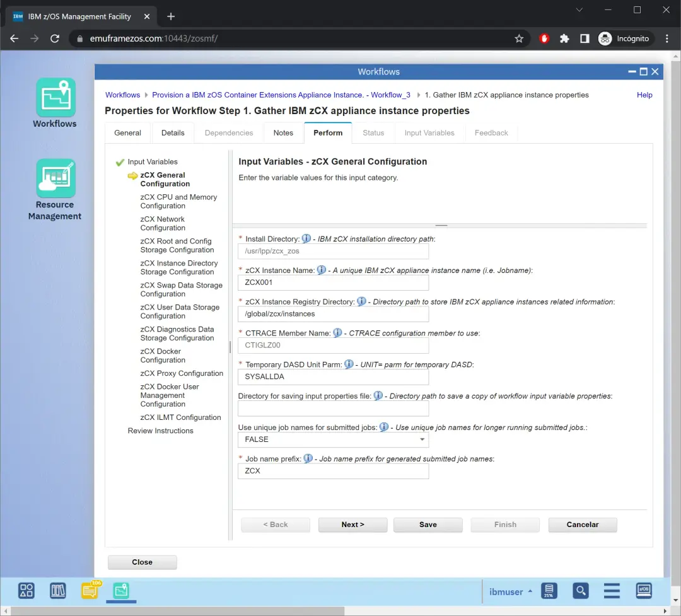This screenshot has width=681, height=616.
Task: Select zCX CPU and Memory Configuration step
Action: [x=178, y=201]
